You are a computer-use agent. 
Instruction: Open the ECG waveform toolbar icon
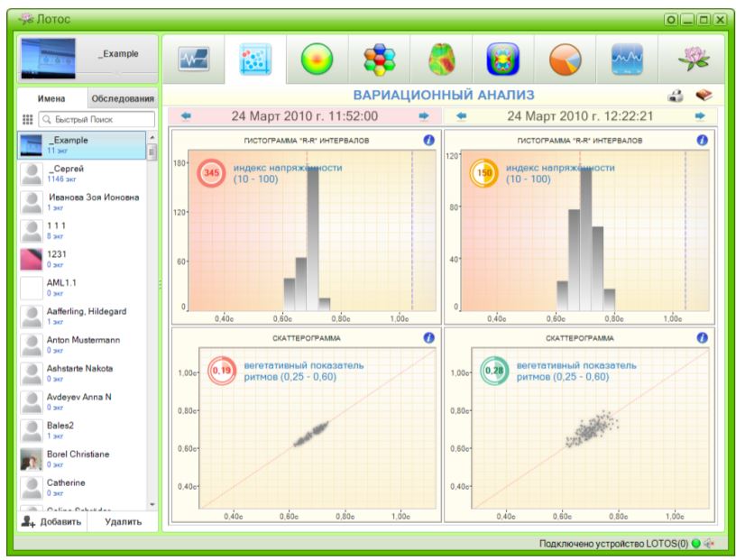pos(194,60)
